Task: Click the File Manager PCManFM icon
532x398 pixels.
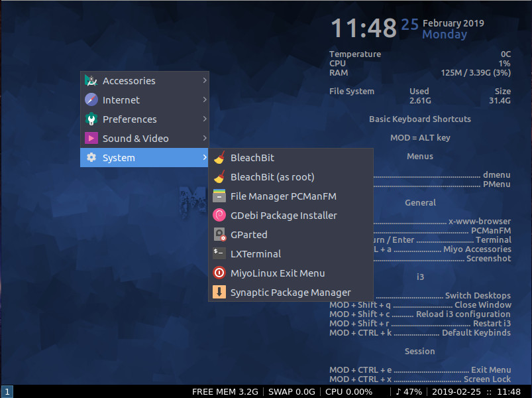Action: click(x=219, y=196)
